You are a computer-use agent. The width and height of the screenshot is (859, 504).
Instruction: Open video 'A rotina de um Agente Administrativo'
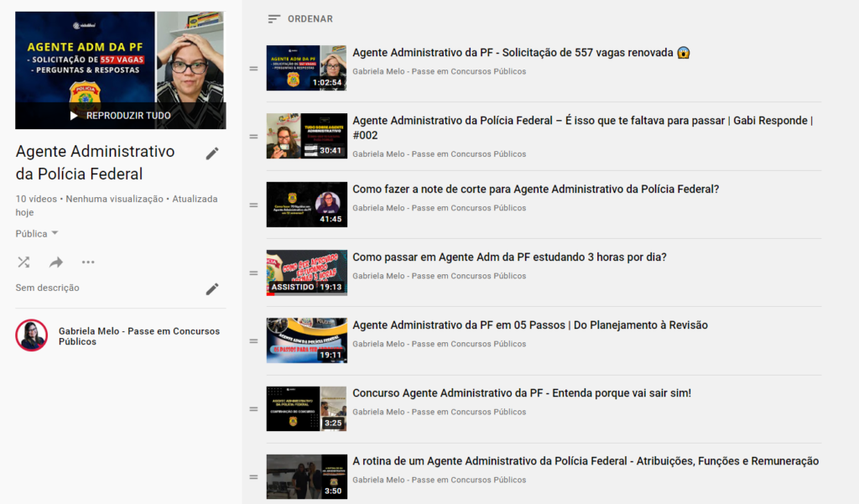[x=586, y=460]
